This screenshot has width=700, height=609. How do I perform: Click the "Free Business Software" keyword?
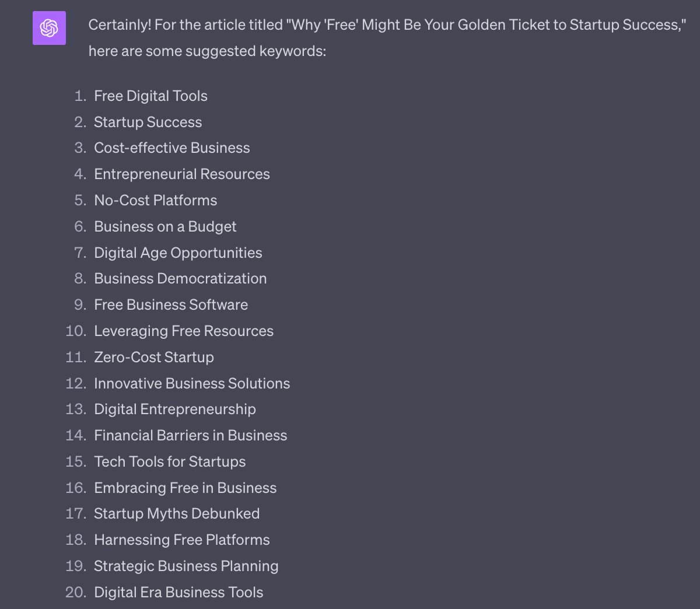point(171,304)
